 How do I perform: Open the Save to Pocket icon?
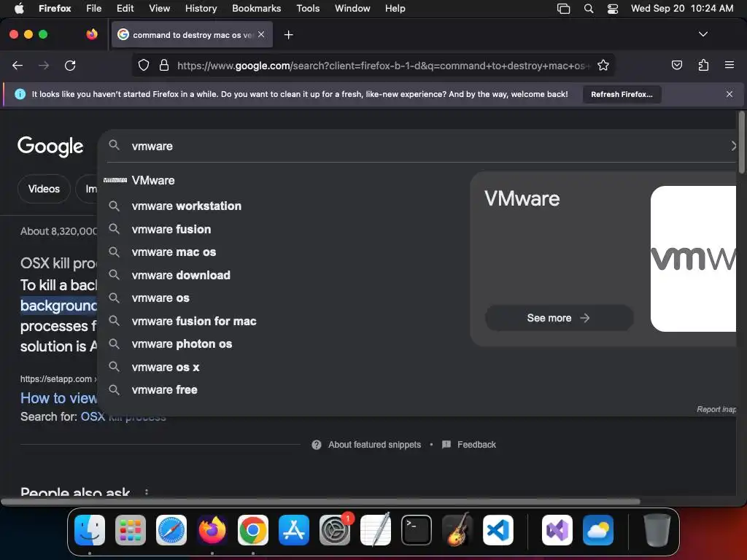point(676,65)
